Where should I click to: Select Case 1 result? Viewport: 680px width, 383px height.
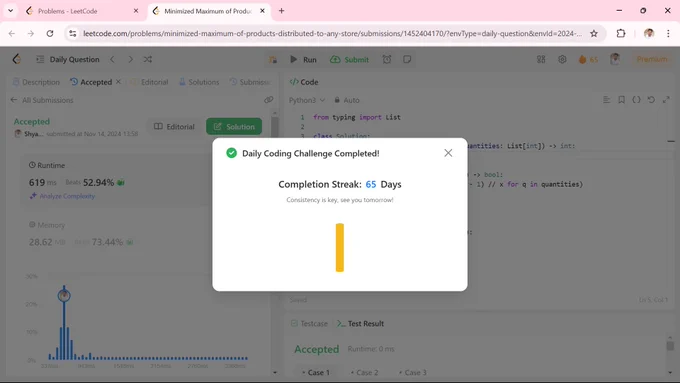coord(316,372)
